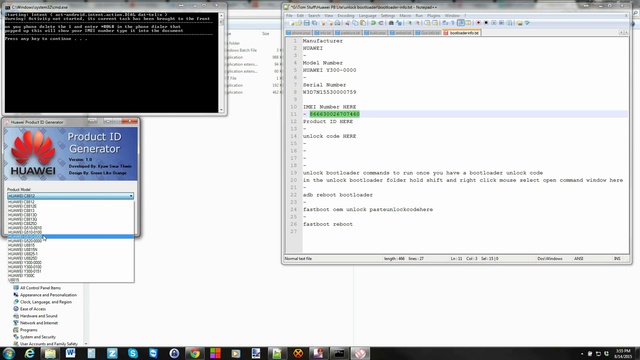Open the cmd window from the taskbar
Image resolution: width=640 pixels, height=360 pixels.
pos(339,353)
